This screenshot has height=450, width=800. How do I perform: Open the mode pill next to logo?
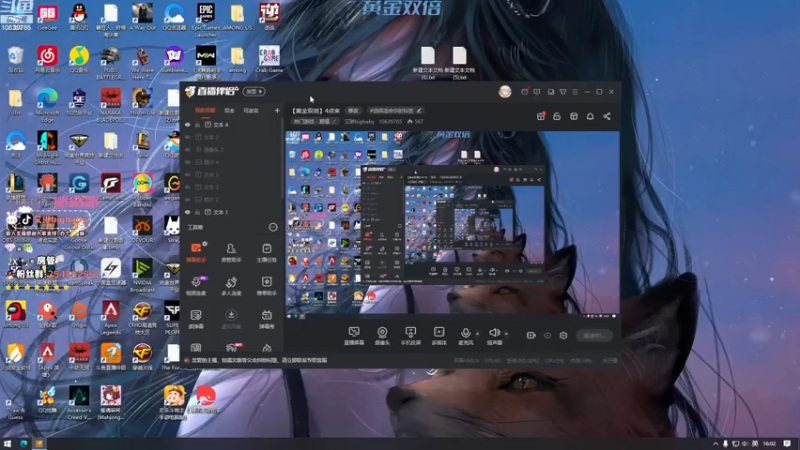point(254,91)
